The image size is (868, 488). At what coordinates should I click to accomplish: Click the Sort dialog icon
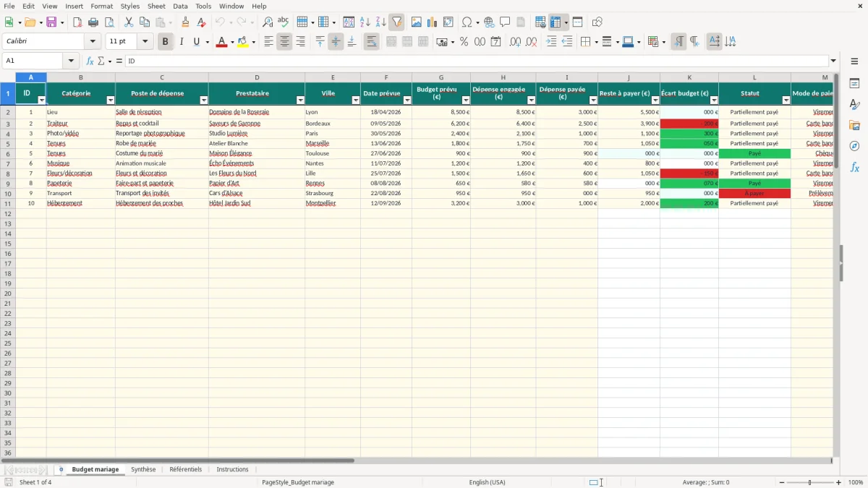[x=349, y=22]
